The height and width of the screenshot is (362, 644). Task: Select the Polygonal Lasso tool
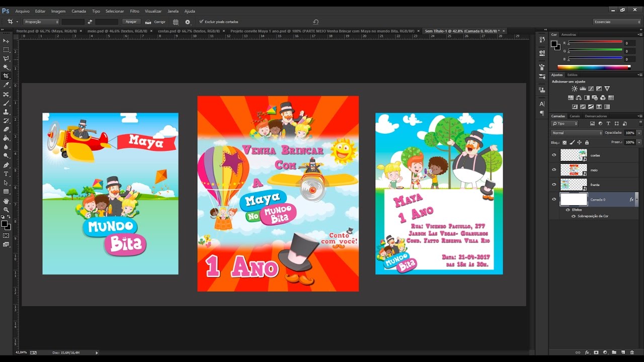[x=6, y=58]
